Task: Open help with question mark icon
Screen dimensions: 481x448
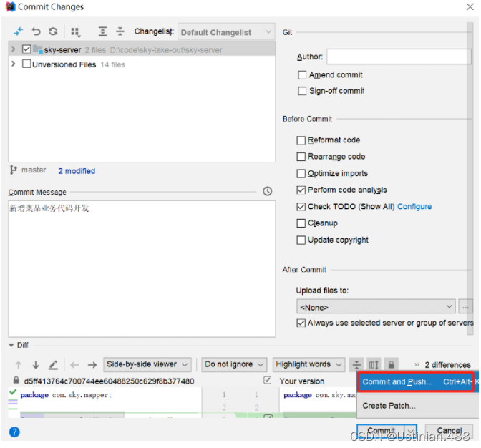Action: 14,432
